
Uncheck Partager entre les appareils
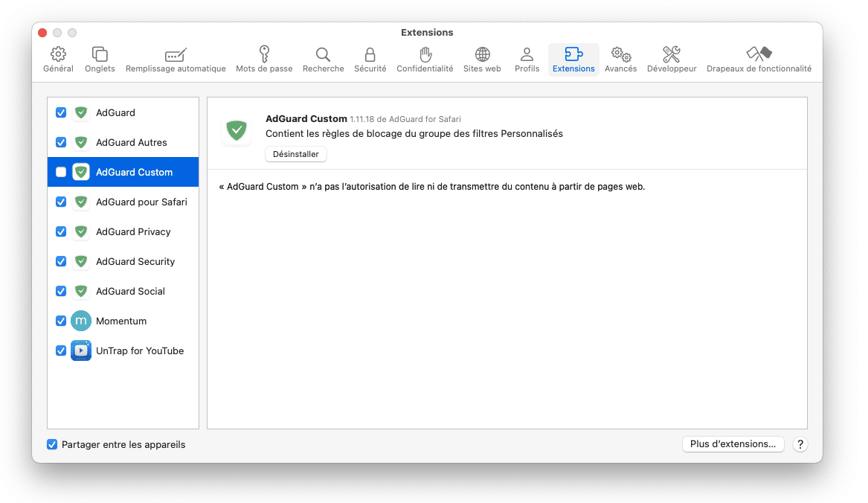[x=52, y=444]
